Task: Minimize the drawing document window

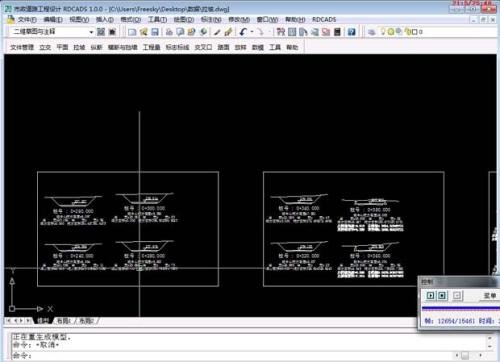Action: click(x=474, y=20)
